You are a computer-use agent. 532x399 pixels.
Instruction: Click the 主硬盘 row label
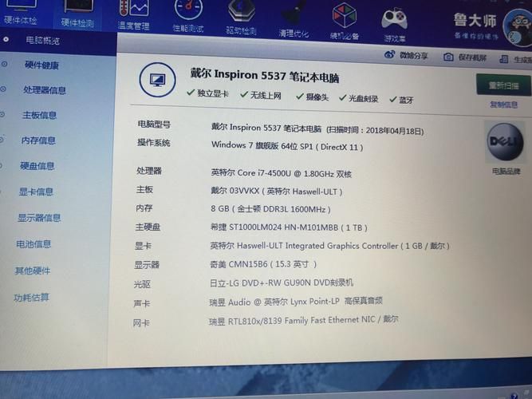coord(148,227)
